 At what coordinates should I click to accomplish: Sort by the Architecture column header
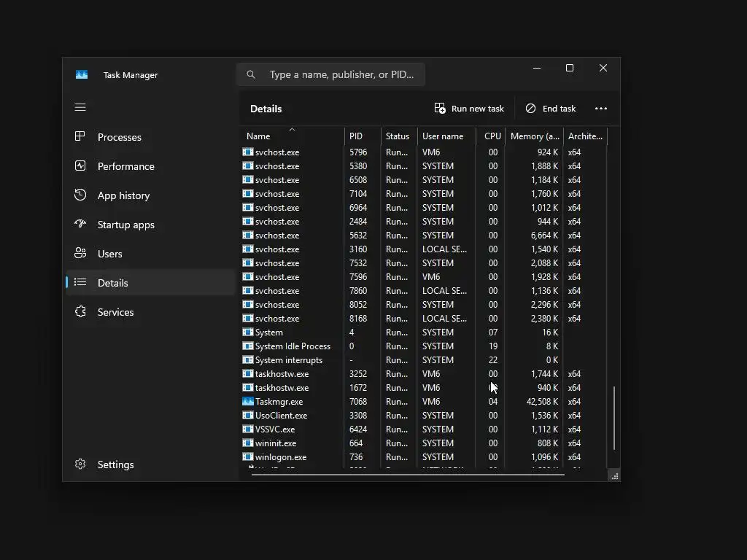pos(586,136)
